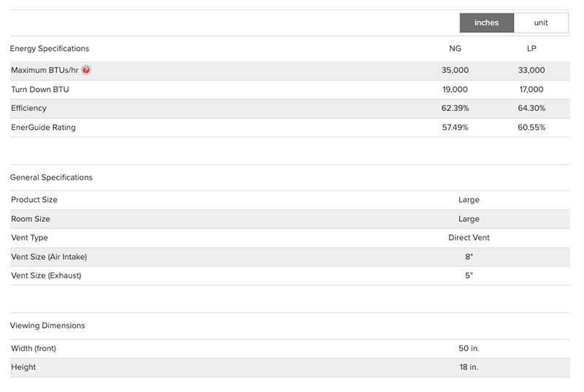Click the 57.49% EnerGuide NG value
Viewport: 584px width, 392px height.
pyautogui.click(x=455, y=127)
